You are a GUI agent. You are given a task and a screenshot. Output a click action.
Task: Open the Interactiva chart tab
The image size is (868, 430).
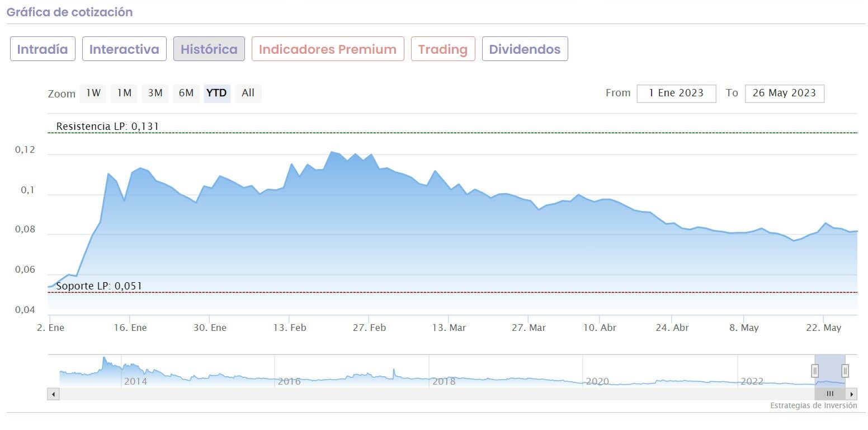coord(124,49)
